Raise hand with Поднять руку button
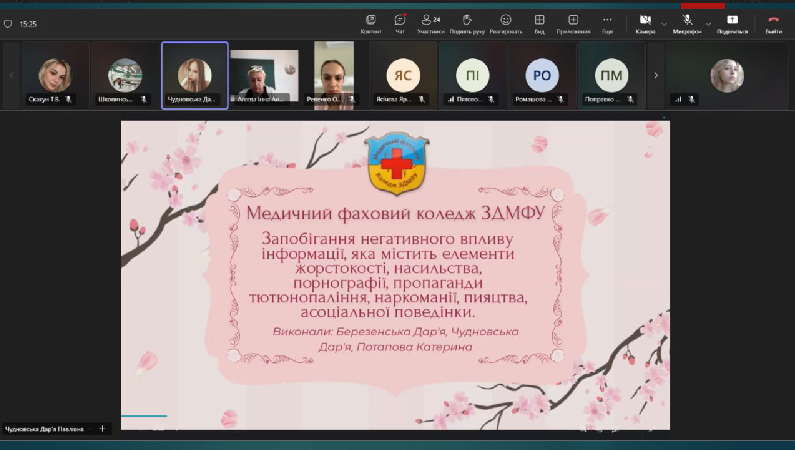 [467, 24]
